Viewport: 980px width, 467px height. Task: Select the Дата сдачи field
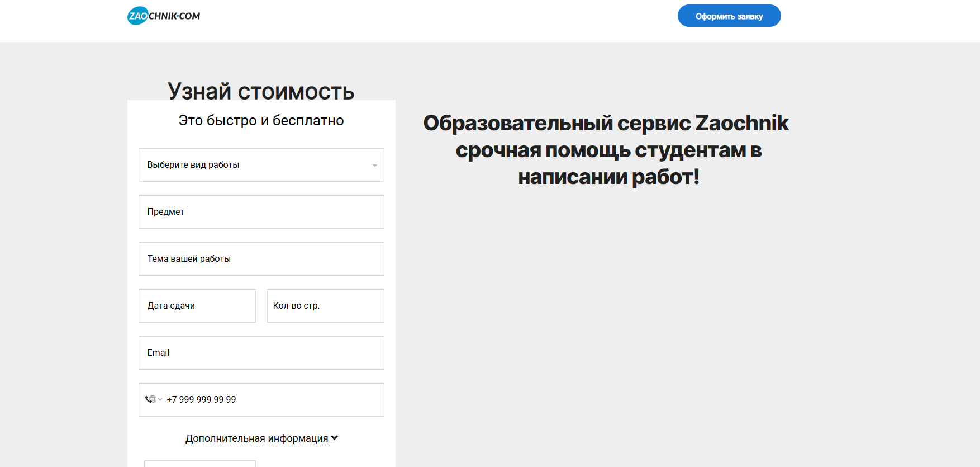point(197,306)
